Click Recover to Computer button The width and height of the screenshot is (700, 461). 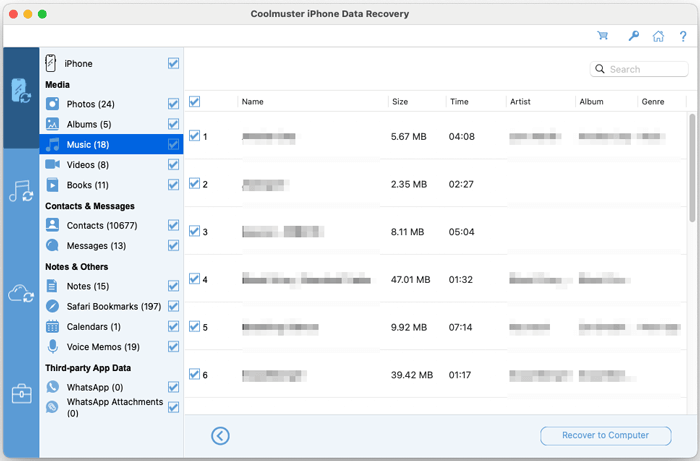click(605, 436)
